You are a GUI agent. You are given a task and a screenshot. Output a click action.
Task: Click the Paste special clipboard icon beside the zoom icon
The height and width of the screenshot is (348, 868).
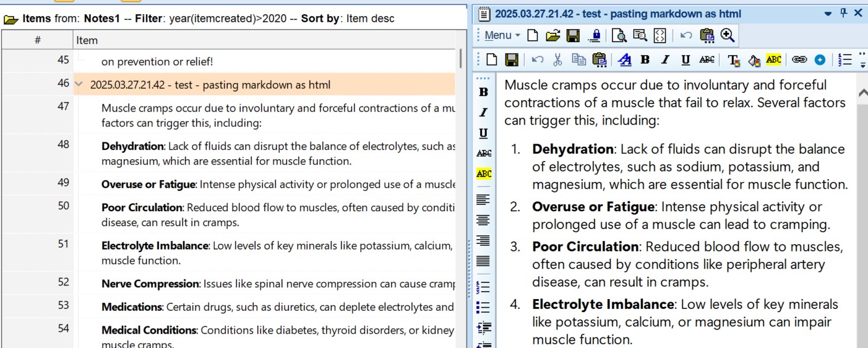[x=707, y=36]
